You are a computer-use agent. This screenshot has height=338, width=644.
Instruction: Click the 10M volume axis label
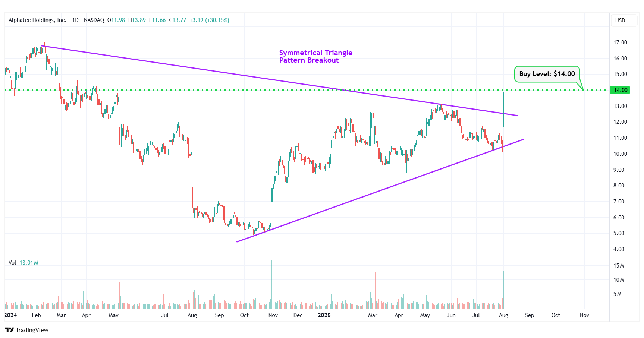tap(619, 280)
